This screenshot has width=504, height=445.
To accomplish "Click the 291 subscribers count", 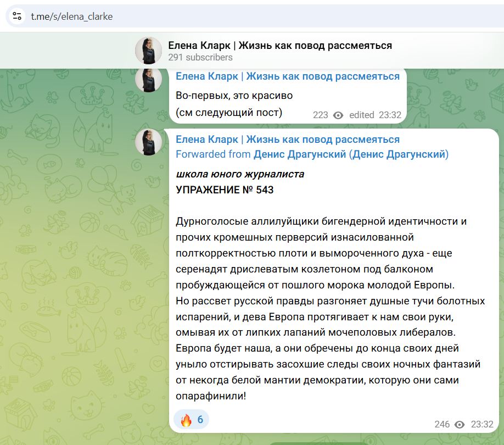I will click(x=200, y=57).
